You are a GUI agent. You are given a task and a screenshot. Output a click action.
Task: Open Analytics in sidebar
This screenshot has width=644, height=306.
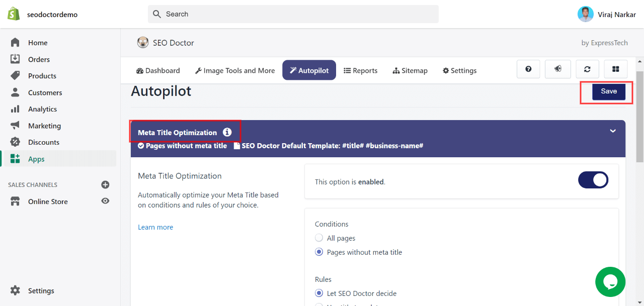click(x=42, y=109)
